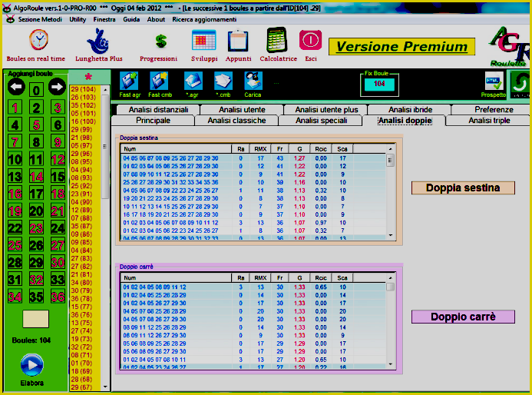This screenshot has height=395, width=532.
Task: Click boule list scrollbar up arrow
Action: [x=105, y=90]
